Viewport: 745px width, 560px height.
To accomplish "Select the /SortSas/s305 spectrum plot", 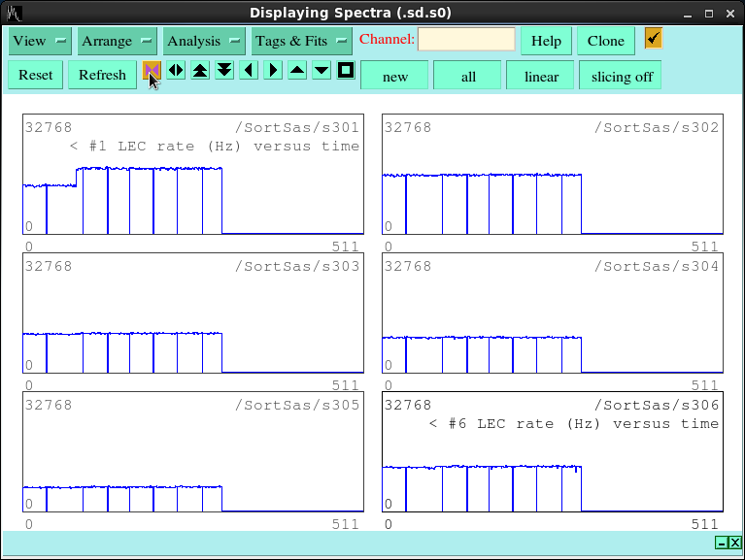I will pyautogui.click(x=193, y=452).
